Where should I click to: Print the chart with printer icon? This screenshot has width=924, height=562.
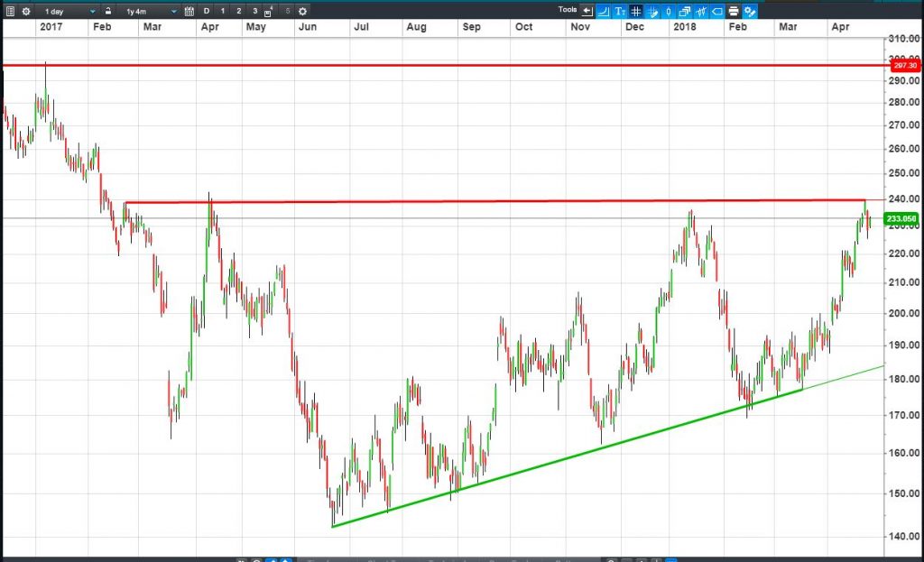[733, 11]
